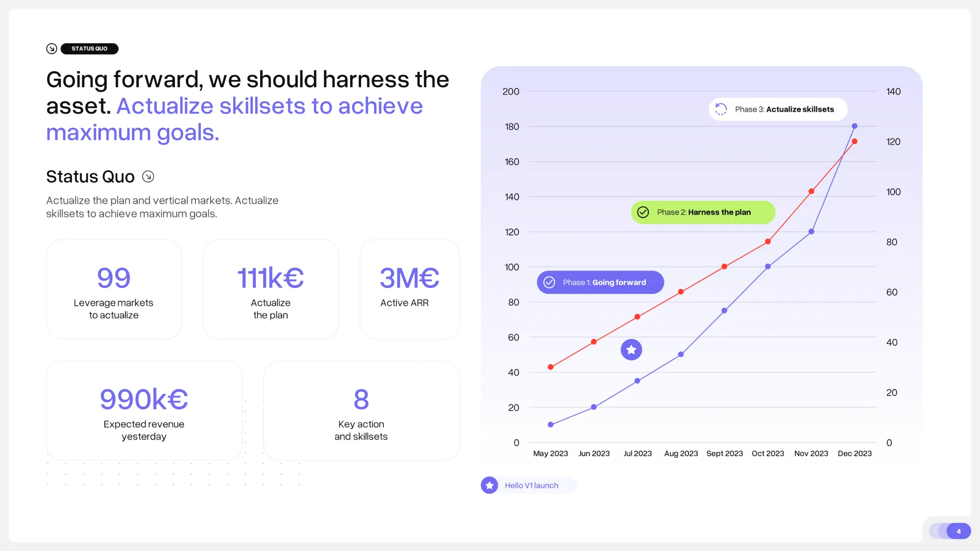The width and height of the screenshot is (980, 551).
Task: Click the arrow icon beside STATUS QUO badge
Action: click(x=51, y=48)
